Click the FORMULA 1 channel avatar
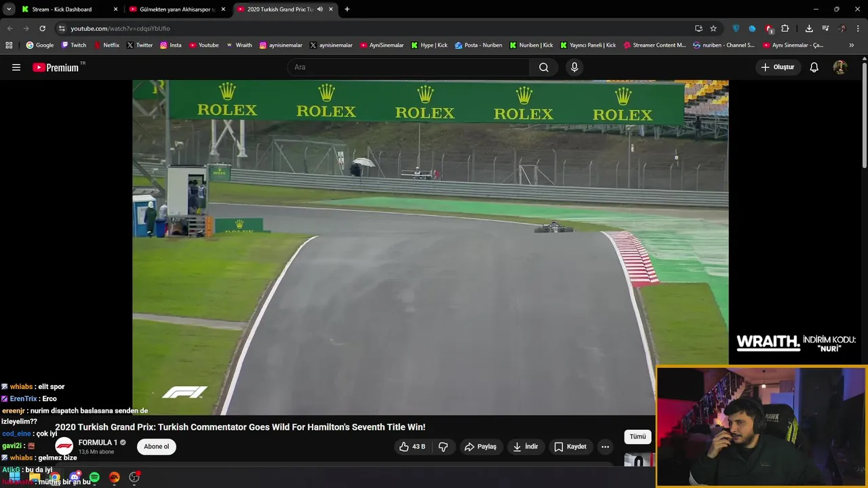Viewport: 868px width, 488px height. tap(64, 447)
